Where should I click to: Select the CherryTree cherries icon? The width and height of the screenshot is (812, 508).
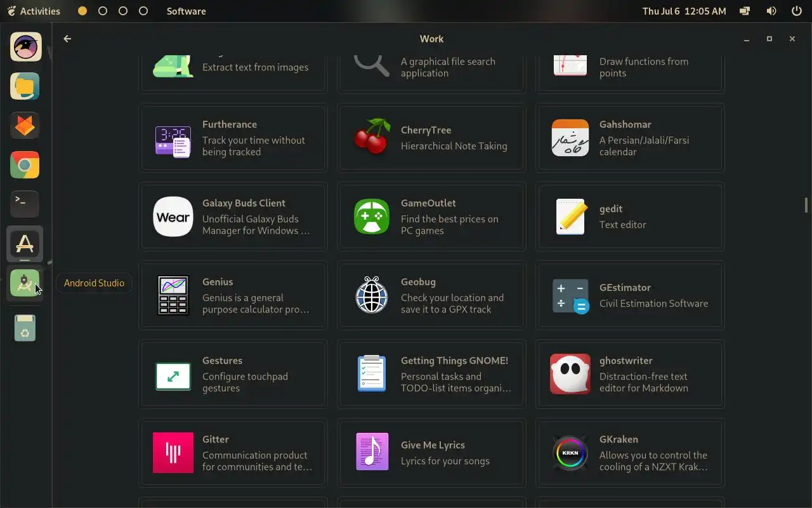(x=372, y=137)
